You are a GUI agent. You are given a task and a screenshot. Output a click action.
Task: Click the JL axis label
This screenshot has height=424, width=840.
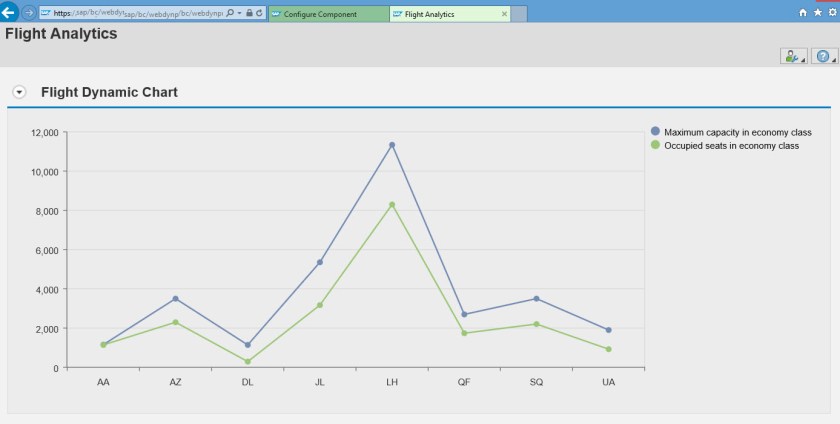coord(320,382)
